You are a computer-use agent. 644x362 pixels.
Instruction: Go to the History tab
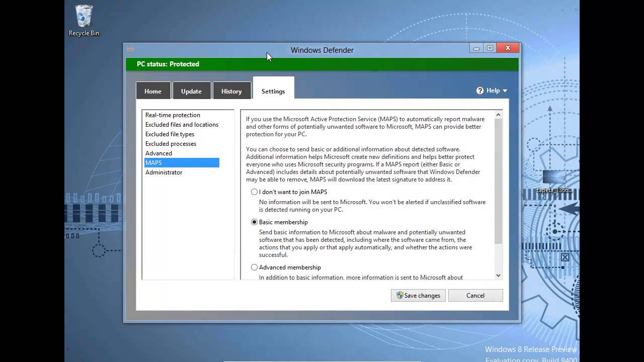click(231, 91)
